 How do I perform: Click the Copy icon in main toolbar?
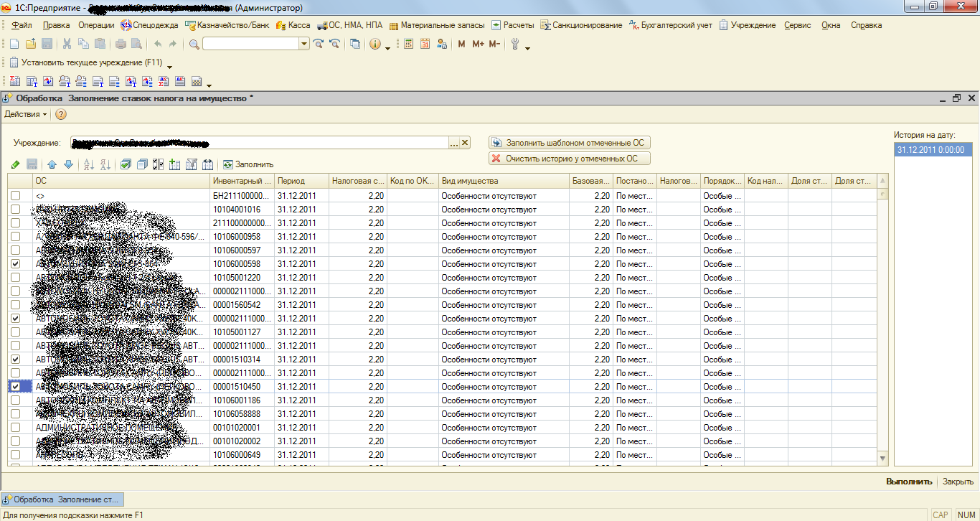coord(83,44)
